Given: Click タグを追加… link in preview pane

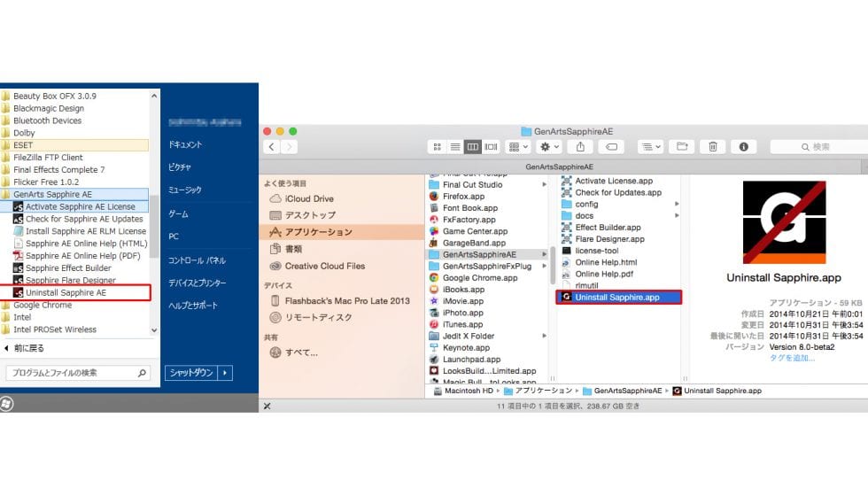Looking at the screenshot, I should click(792, 358).
